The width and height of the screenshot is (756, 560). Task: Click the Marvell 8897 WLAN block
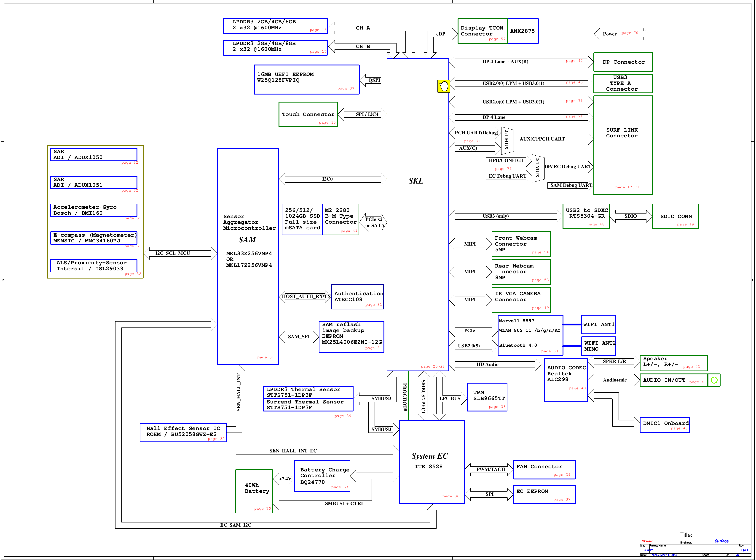[x=531, y=335]
